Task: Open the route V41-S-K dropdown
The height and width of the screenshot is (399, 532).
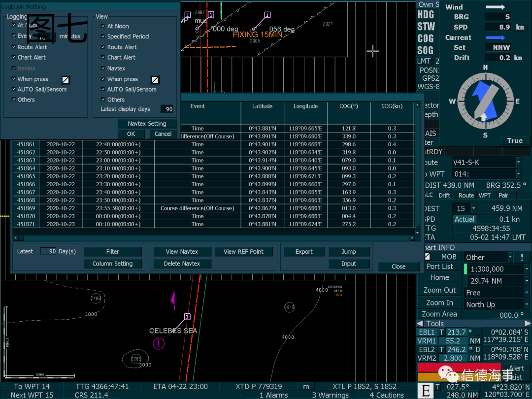Action: pyautogui.click(x=518, y=162)
